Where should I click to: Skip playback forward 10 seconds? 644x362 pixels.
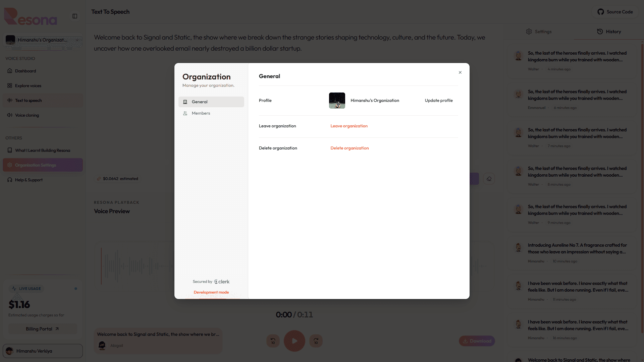(x=316, y=341)
